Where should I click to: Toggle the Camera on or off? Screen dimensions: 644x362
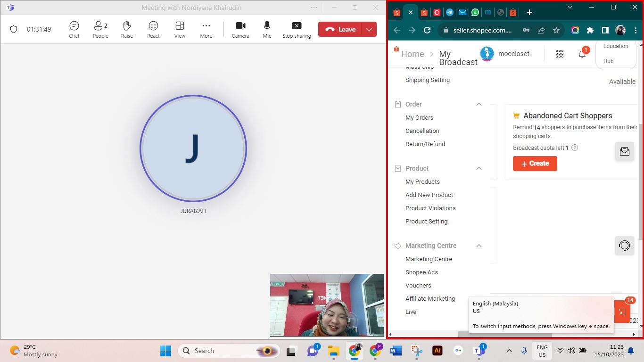pyautogui.click(x=240, y=29)
